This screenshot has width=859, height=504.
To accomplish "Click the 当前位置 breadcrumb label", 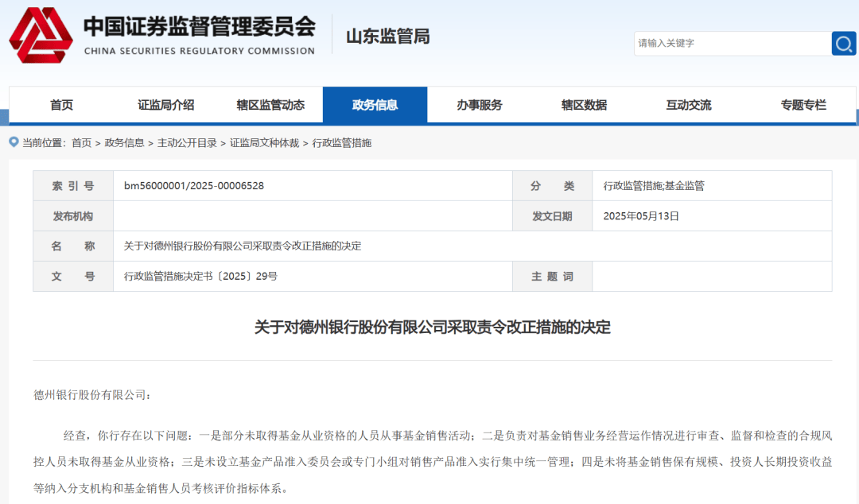I will 44,143.
